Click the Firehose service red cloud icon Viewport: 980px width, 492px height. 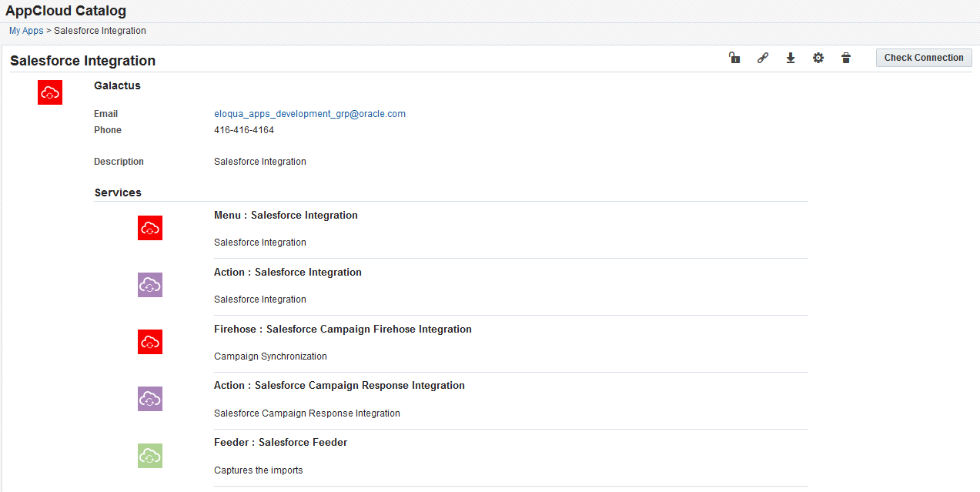tap(150, 342)
